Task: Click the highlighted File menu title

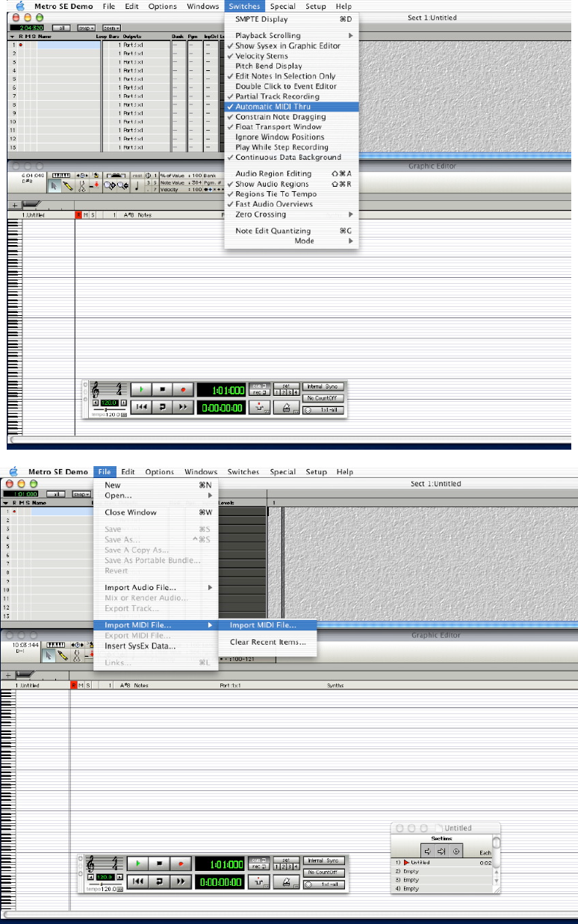Action: click(104, 472)
